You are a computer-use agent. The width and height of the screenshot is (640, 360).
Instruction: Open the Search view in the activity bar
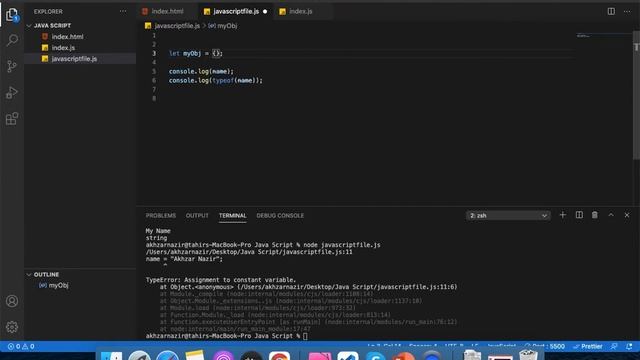(12, 40)
